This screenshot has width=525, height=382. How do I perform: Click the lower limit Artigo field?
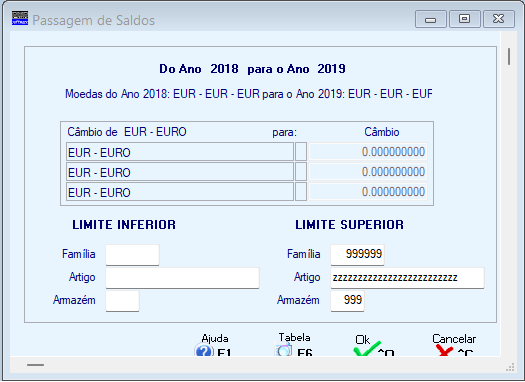(182, 278)
